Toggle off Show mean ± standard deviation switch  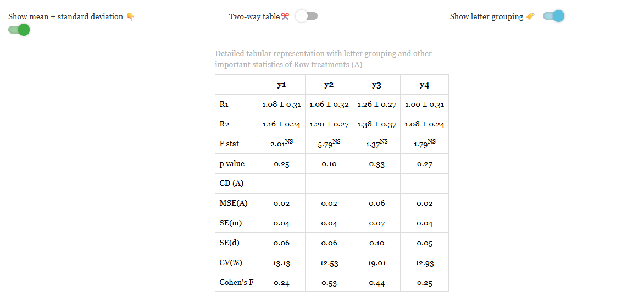[19, 30]
